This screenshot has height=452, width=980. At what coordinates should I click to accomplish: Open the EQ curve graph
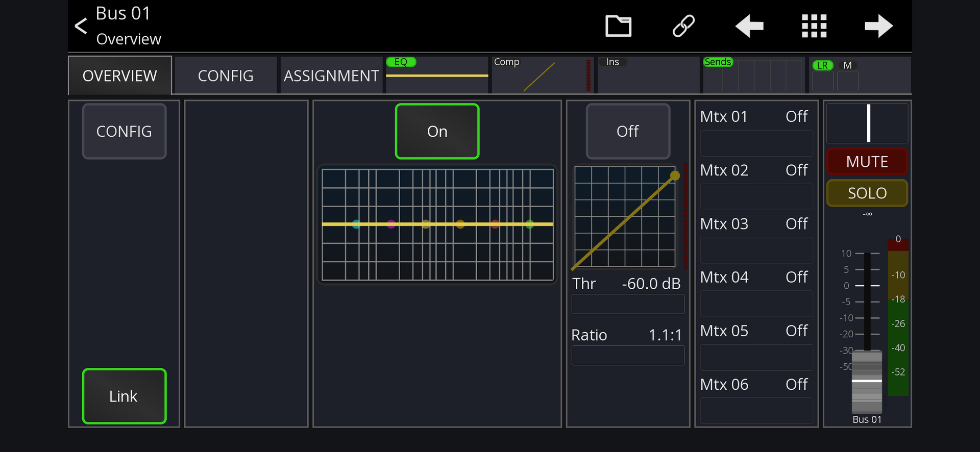click(437, 224)
